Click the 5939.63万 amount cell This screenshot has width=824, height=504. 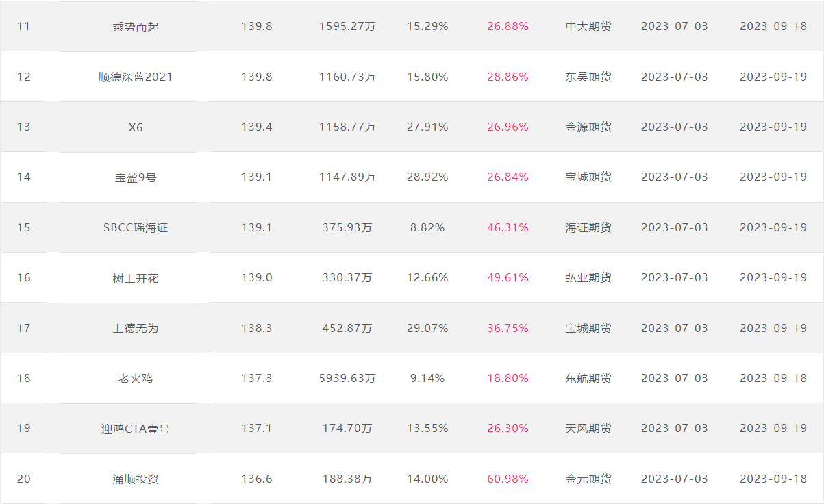coord(347,378)
